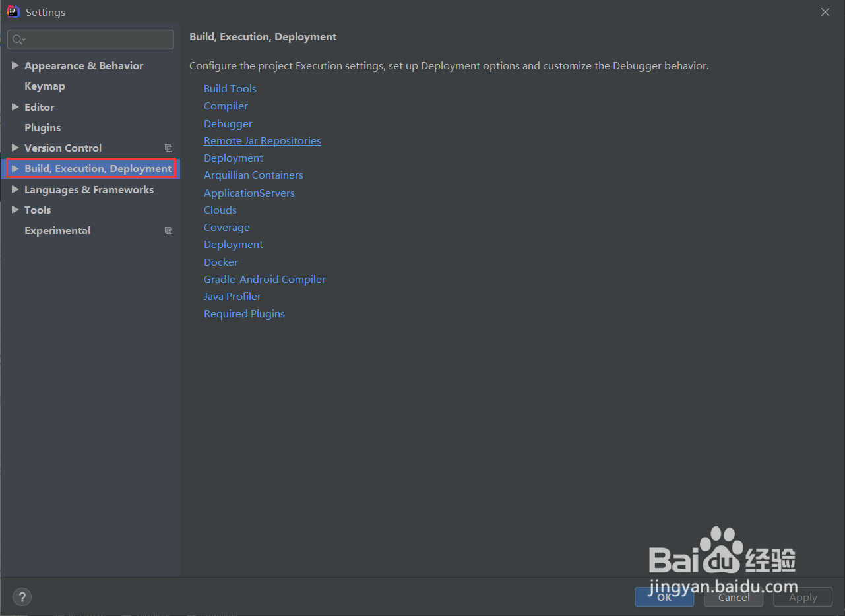The width and height of the screenshot is (845, 616).
Task: Open the Debugger link
Action: pyautogui.click(x=228, y=123)
